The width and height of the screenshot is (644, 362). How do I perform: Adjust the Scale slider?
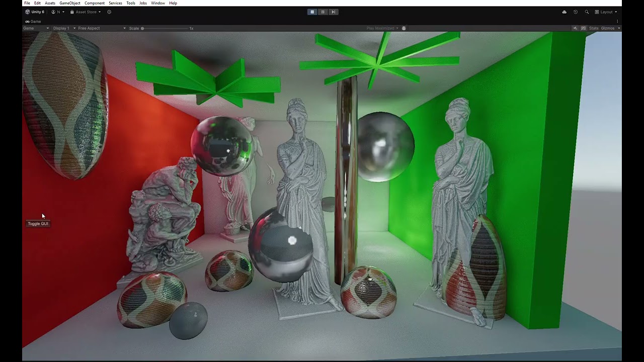coord(165,28)
